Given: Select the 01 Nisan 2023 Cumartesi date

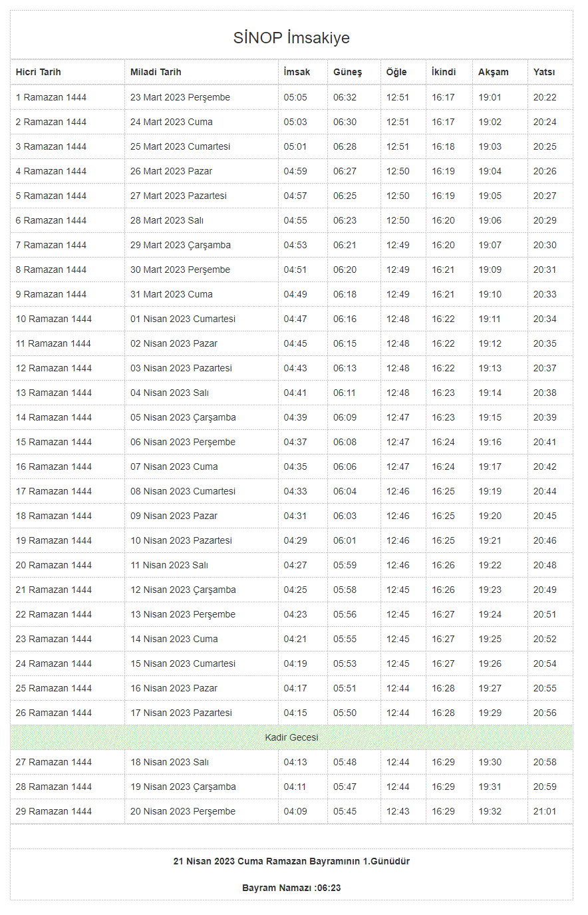Looking at the screenshot, I should pyautogui.click(x=183, y=319).
